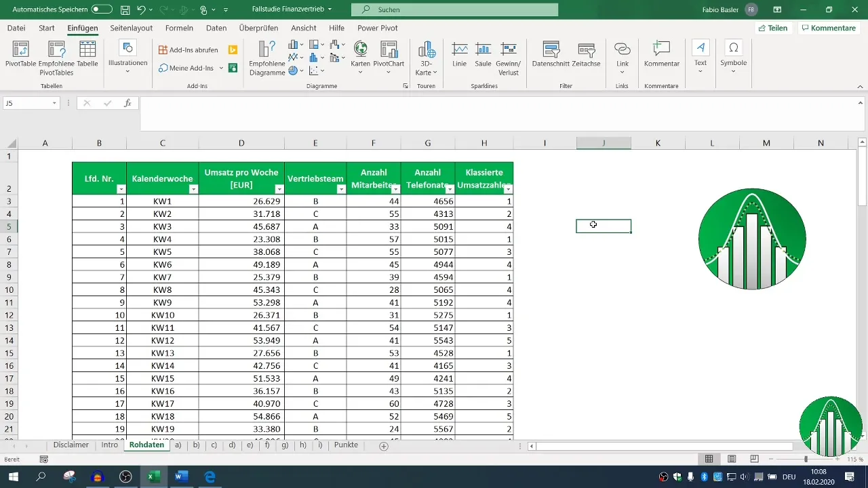Open the Windows Start menu
868x488 pixels.
pos(14,476)
